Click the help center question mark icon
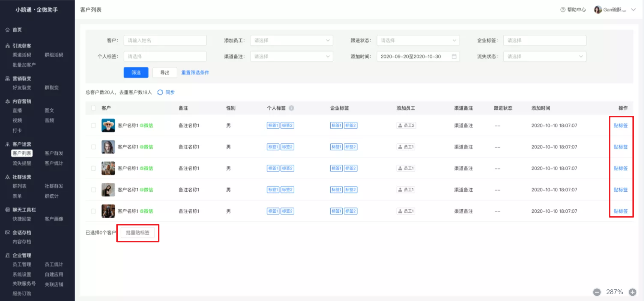Image resolution: width=644 pixels, height=301 pixels. [563, 10]
